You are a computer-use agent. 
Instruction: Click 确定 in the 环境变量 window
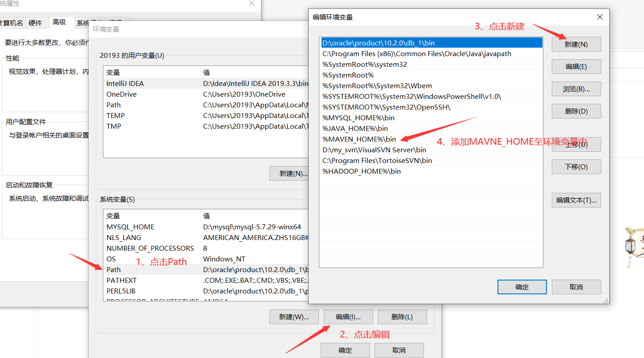coord(345,350)
